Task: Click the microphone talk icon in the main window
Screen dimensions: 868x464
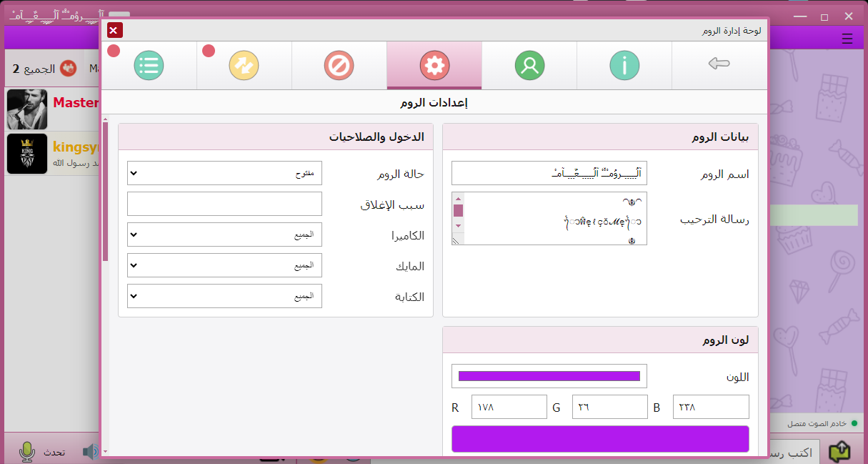Action: (x=27, y=452)
